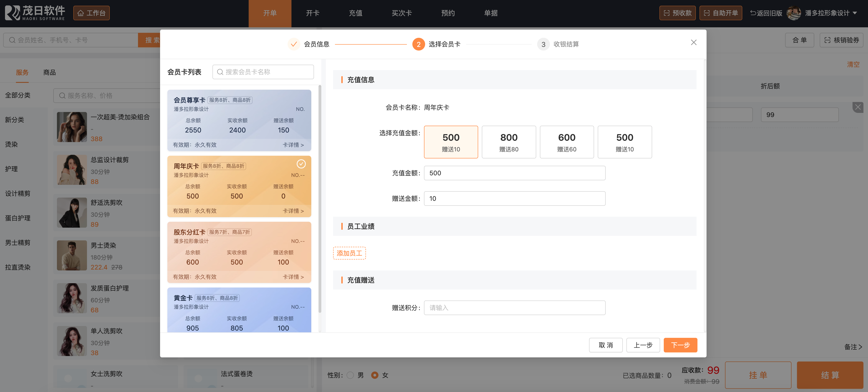Viewport: 868px width, 392px height.
Task: Click the 自助开单 scan icon button
Action: [707, 13]
